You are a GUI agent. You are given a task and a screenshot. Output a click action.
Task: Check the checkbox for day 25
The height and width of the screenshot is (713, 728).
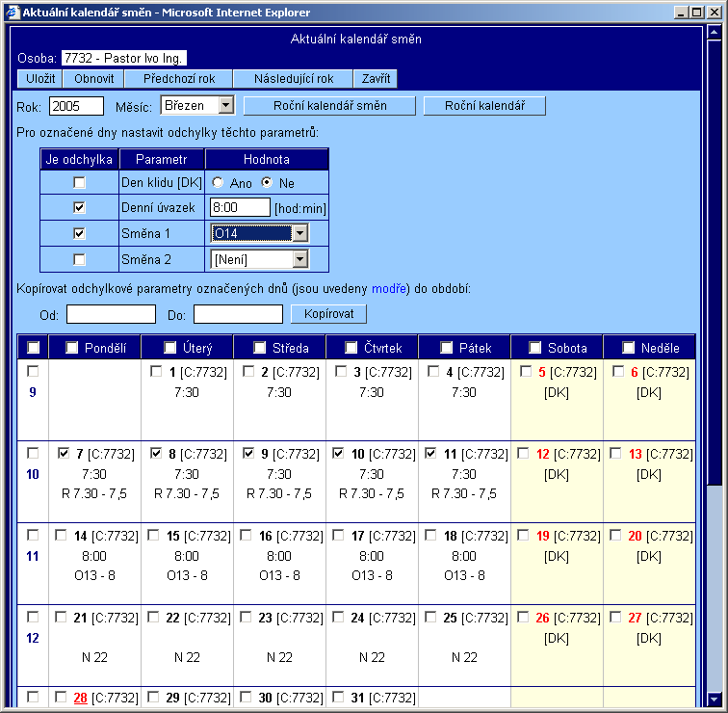(x=430, y=617)
